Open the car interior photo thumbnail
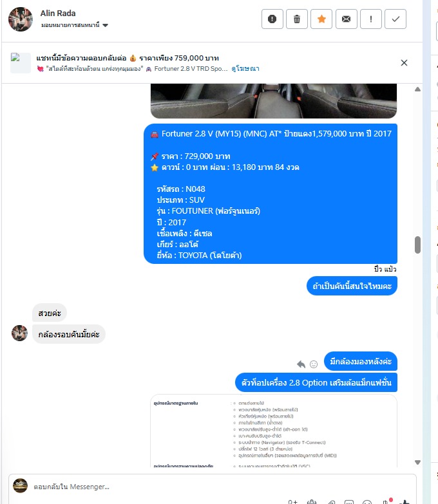The image size is (438, 504). [x=274, y=100]
